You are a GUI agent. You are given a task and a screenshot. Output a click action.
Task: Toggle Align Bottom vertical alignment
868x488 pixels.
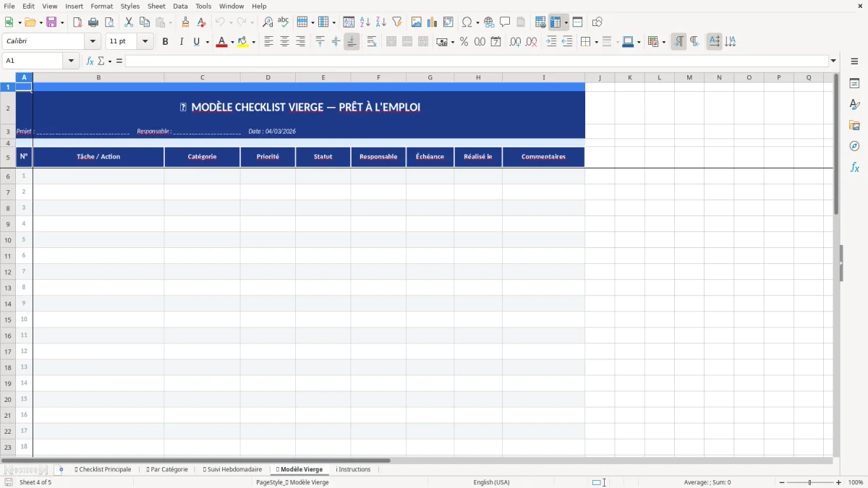[352, 42]
